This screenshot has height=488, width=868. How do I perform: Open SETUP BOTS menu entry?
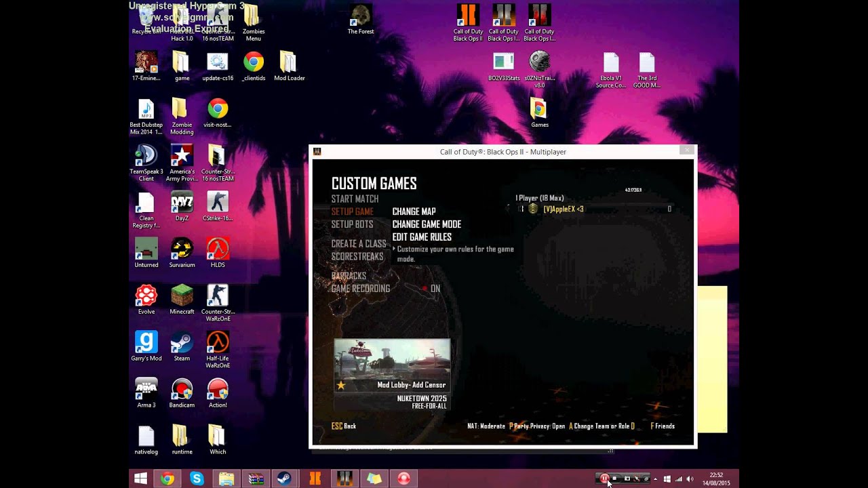click(x=352, y=224)
